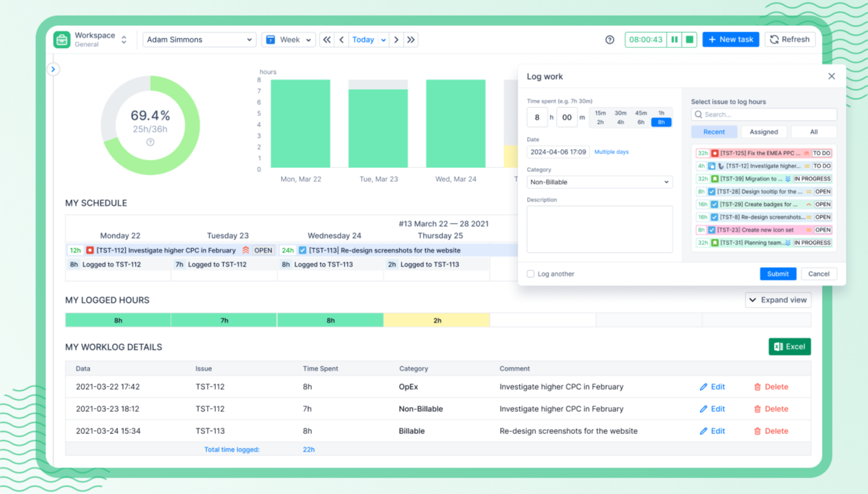Submit the work log

click(x=777, y=274)
